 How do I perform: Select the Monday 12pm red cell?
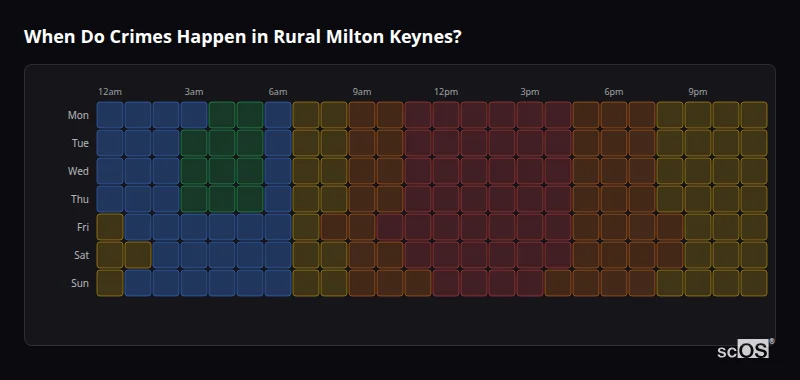446,115
